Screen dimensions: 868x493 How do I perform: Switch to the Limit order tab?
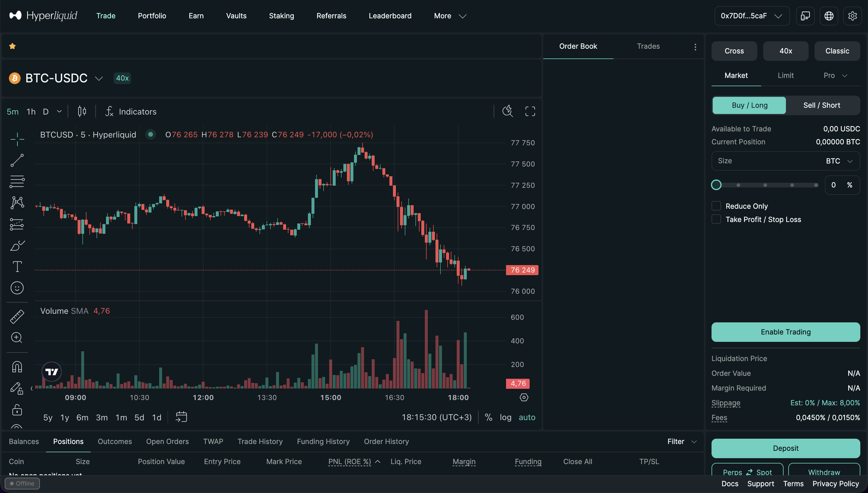(785, 76)
